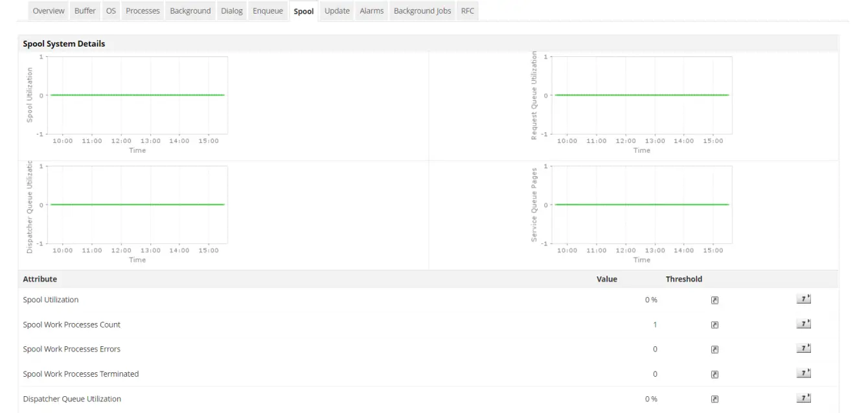This screenshot has height=413, width=868.
Task: Open 7-day history for Spool Utilization
Action: coord(803,298)
